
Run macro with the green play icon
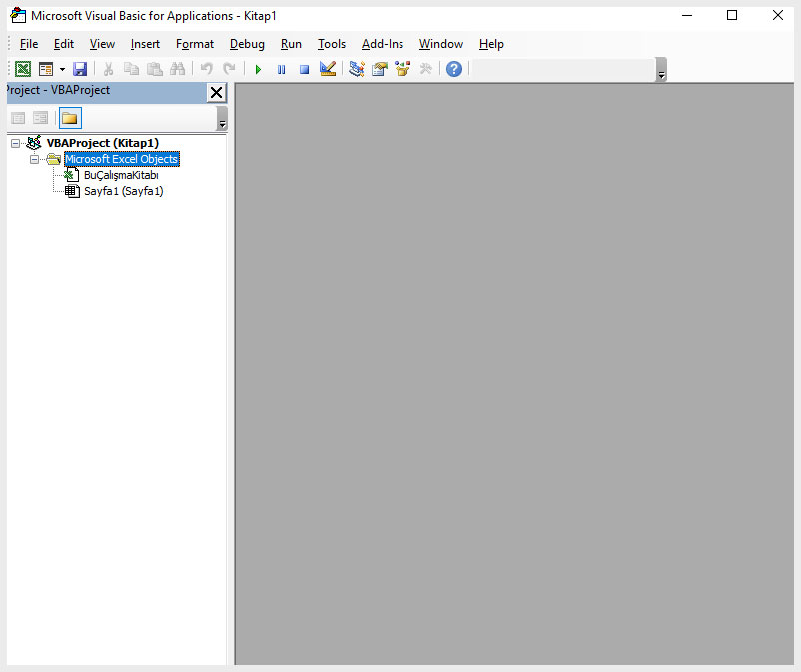click(258, 69)
